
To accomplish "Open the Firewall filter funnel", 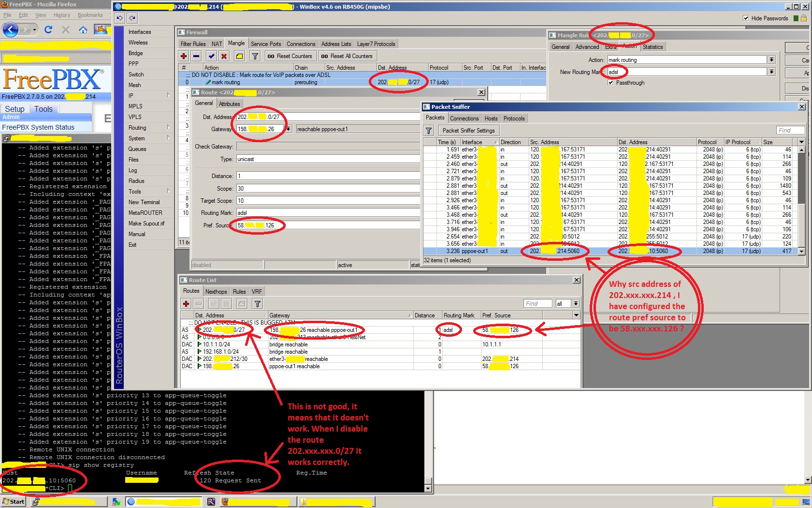I will pos(255,56).
